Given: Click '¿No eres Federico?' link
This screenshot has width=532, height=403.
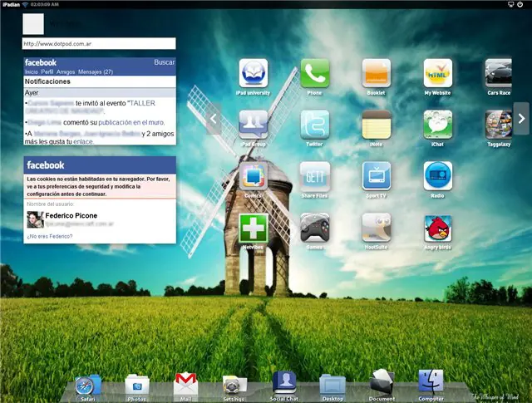Looking at the screenshot, I should (x=50, y=236).
